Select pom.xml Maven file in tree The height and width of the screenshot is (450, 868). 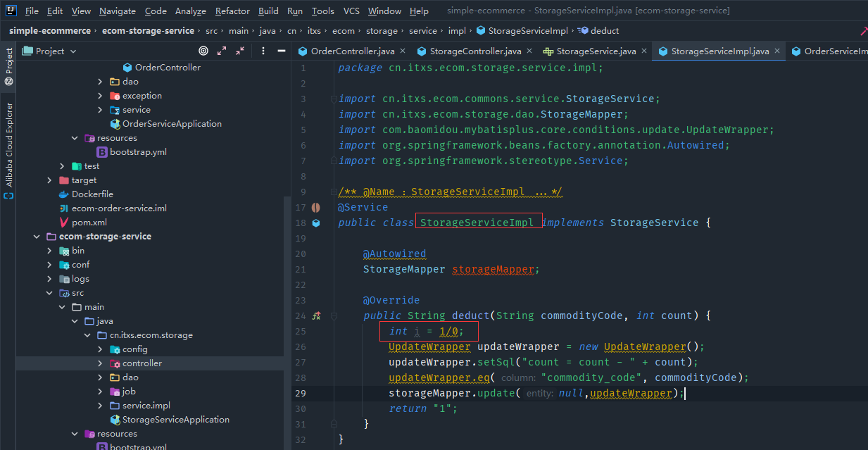click(x=89, y=222)
